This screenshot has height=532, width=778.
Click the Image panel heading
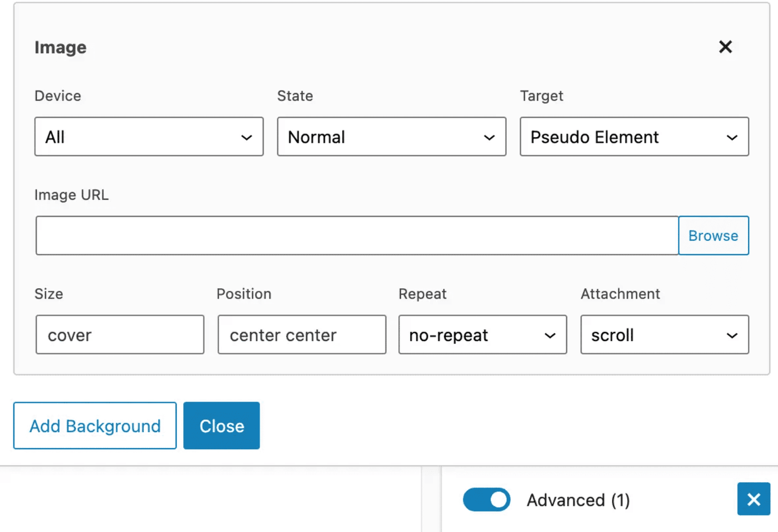pyautogui.click(x=61, y=48)
